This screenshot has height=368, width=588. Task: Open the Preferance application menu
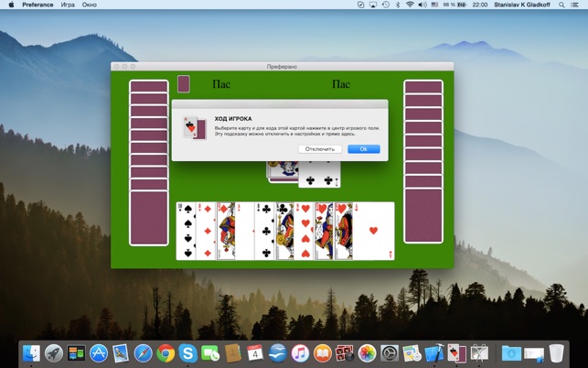(x=37, y=5)
